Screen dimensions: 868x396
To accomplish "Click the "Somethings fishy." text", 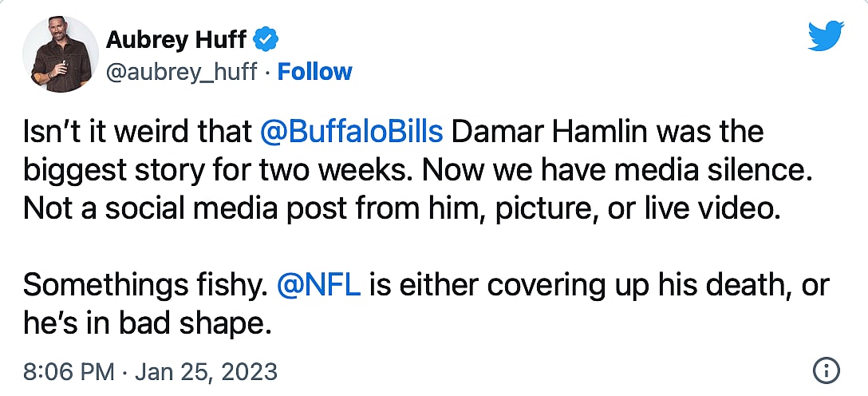I will click(145, 285).
